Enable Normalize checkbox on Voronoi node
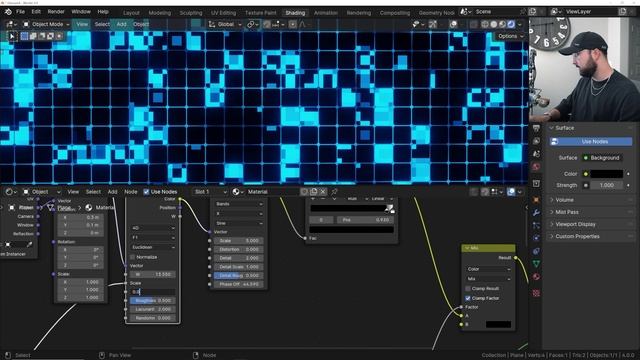Image resolution: width=640 pixels, height=360 pixels. 132,257
